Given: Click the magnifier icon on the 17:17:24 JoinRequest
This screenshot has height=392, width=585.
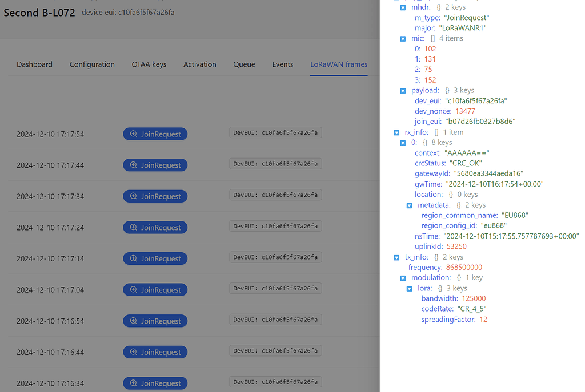Looking at the screenshot, I should tap(133, 227).
